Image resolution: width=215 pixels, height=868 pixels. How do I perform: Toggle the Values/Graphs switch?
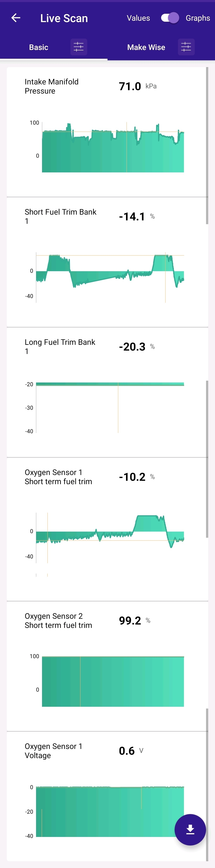(x=170, y=18)
